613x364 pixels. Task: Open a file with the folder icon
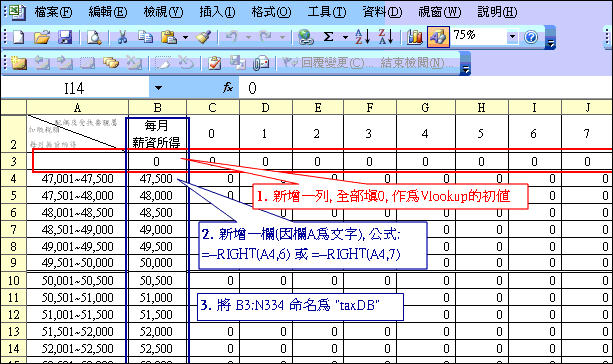point(42,38)
